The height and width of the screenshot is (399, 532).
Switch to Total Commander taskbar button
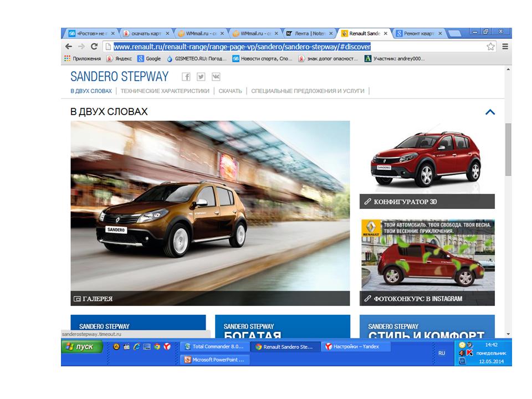216,346
